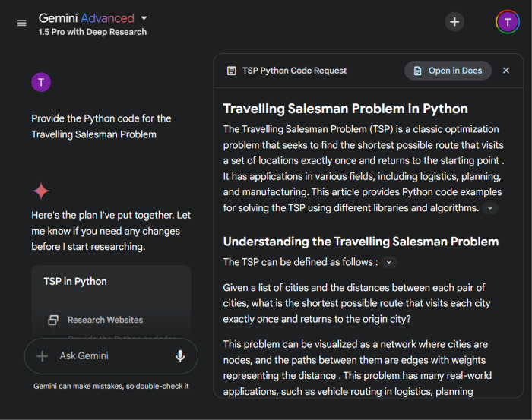Expand the Gemini Advanced model dropdown arrow
This screenshot has width=532, height=420.
pos(144,17)
